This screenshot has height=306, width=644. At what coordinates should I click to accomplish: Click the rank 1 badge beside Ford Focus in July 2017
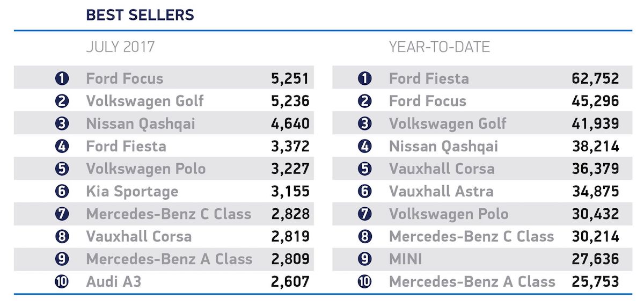click(x=62, y=78)
